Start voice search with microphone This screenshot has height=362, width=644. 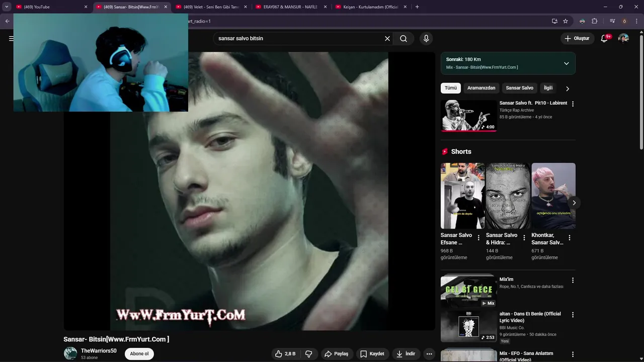[426, 38]
